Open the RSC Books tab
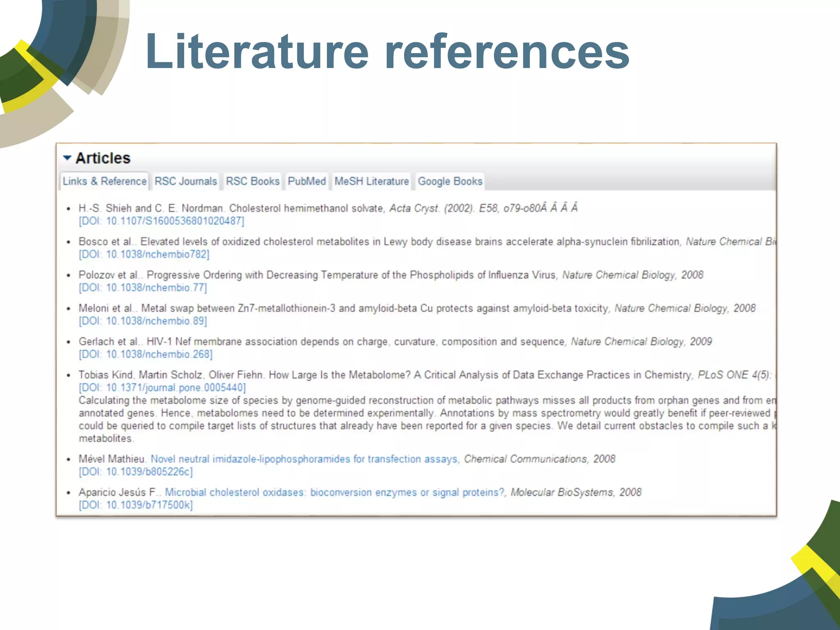The image size is (840, 630). tap(253, 181)
